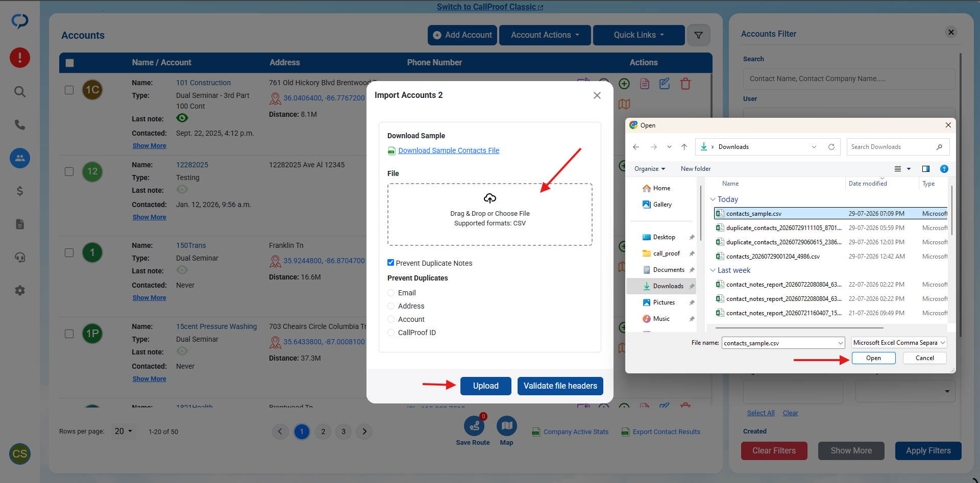Screen dimensions: 980x483
Task: Open the dollar sign sidebar icon
Action: click(x=20, y=191)
